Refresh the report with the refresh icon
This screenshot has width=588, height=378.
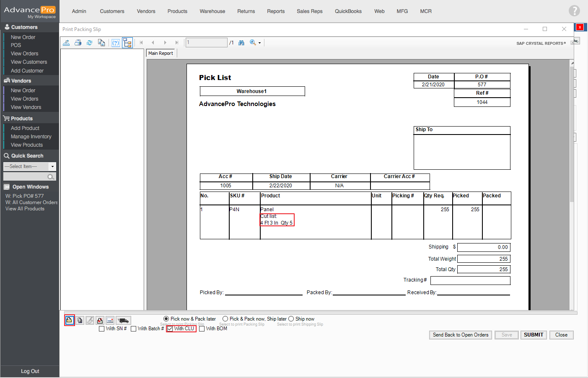(x=89, y=43)
